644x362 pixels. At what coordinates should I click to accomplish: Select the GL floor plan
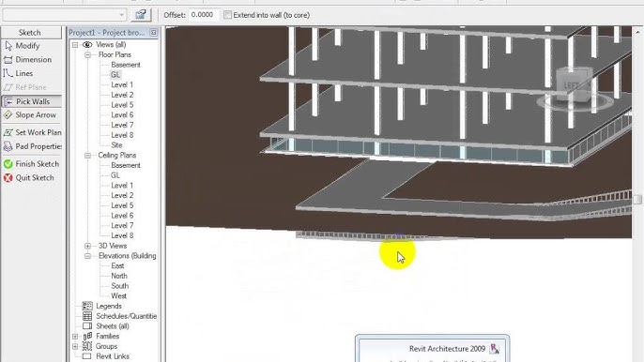pos(115,75)
